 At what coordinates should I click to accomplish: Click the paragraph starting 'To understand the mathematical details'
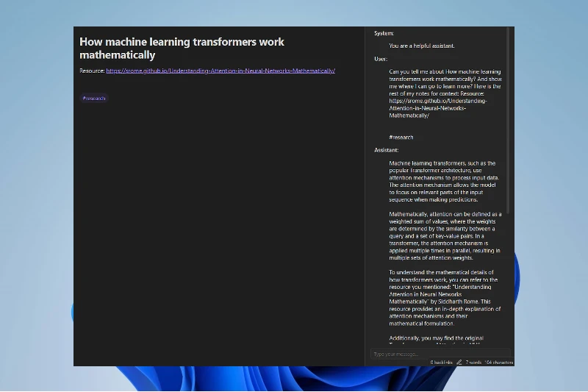point(445,298)
